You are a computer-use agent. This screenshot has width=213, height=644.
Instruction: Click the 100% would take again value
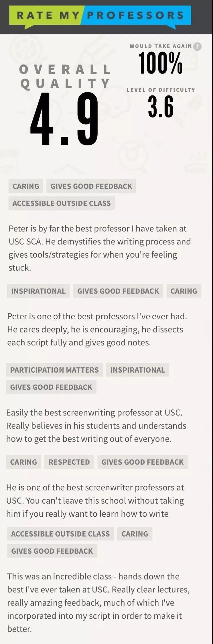click(160, 64)
